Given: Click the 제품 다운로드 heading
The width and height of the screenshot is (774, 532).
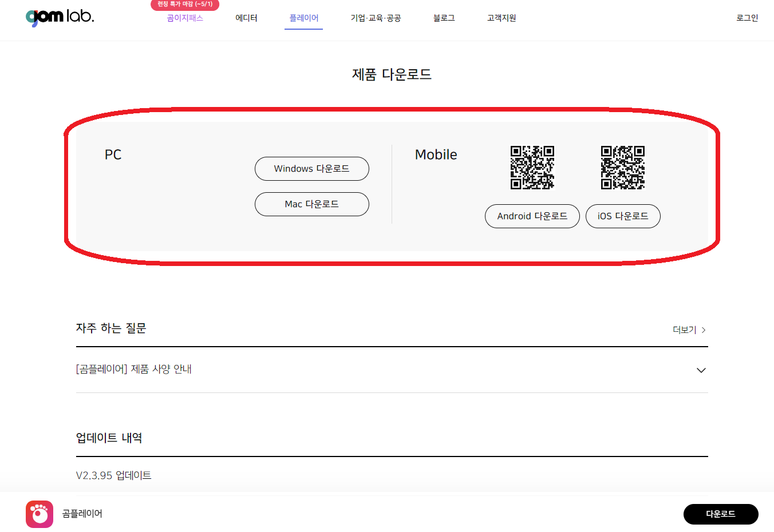Looking at the screenshot, I should pyautogui.click(x=392, y=74).
